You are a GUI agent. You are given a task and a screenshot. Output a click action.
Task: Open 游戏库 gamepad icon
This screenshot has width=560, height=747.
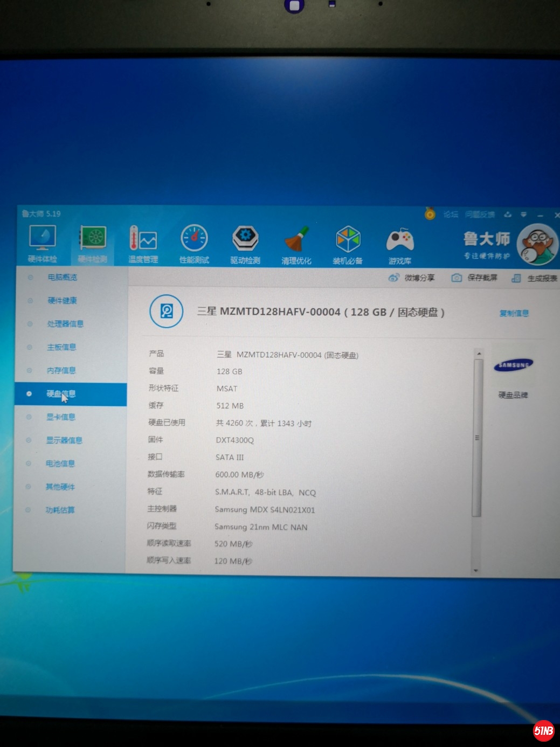click(x=399, y=246)
